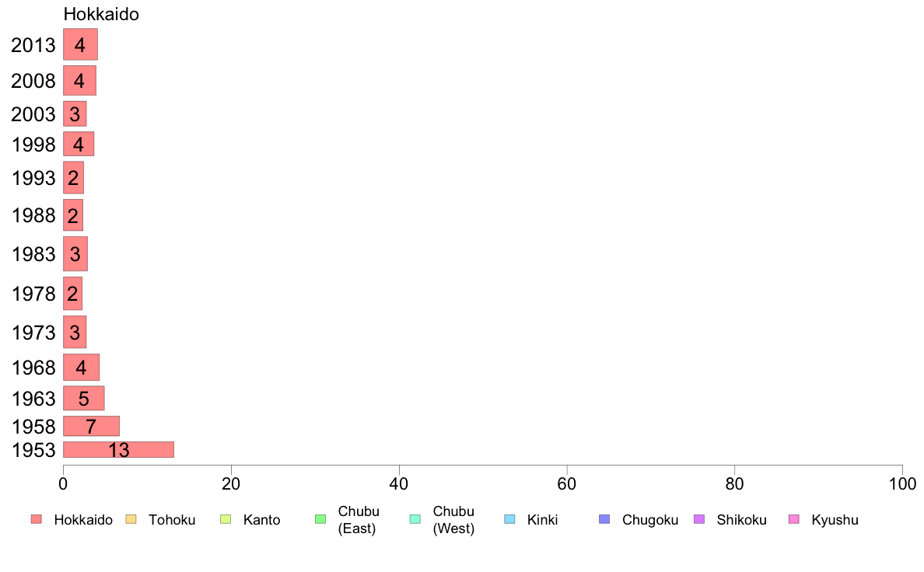This screenshot has width=924, height=572.
Task: Click the Hokkaido chart title
Action: point(101,14)
